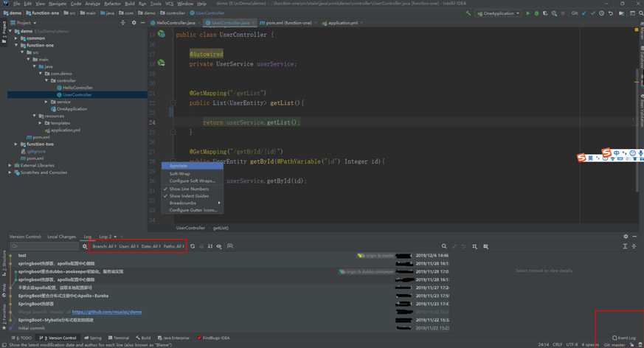Select application.yml in project tree
This screenshot has width=644, height=348.
click(x=63, y=130)
